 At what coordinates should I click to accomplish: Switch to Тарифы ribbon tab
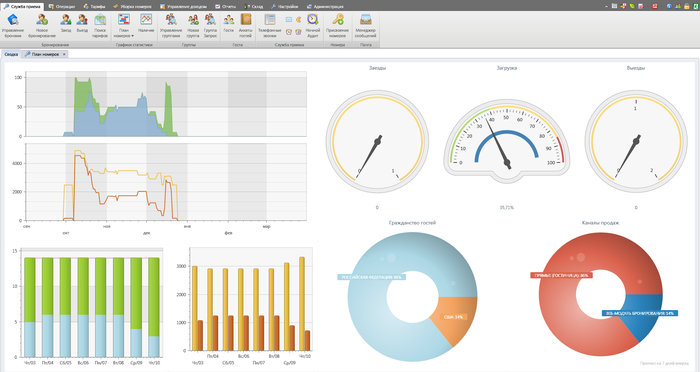coord(95,7)
